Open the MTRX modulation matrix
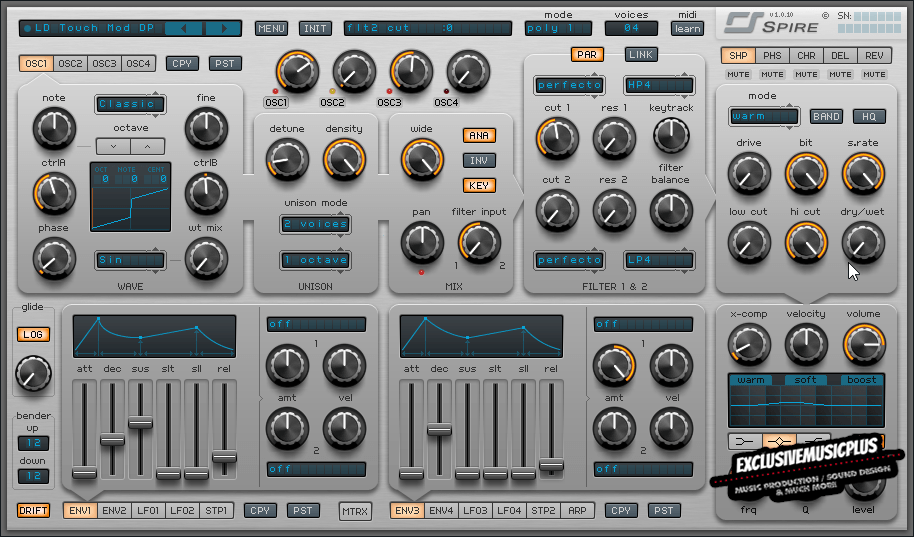This screenshot has height=537, width=914. pos(355,512)
